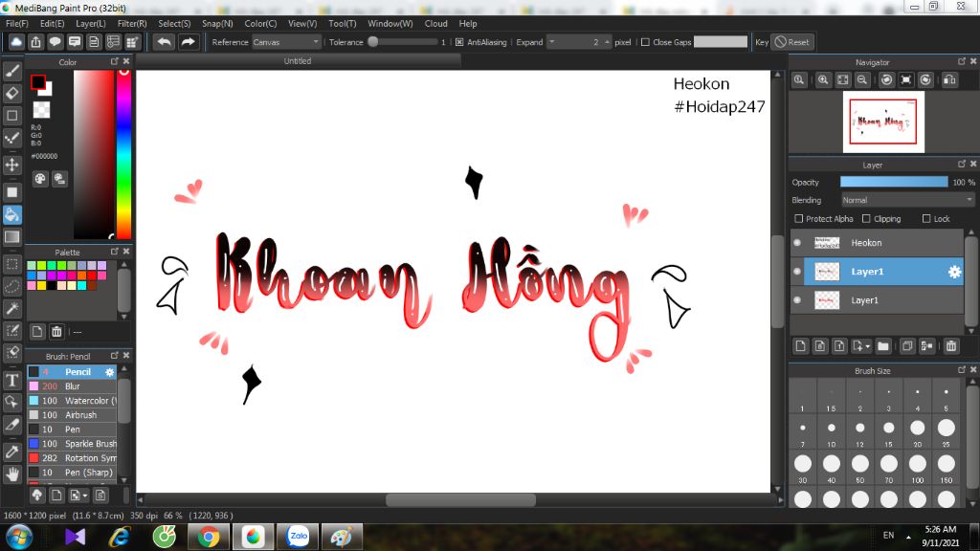Image resolution: width=980 pixels, height=551 pixels.
Task: Delete palette color with trash icon
Action: click(x=56, y=332)
